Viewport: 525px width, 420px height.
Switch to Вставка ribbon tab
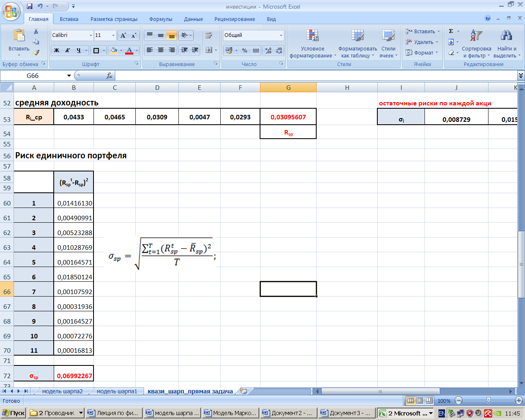pyautogui.click(x=69, y=19)
